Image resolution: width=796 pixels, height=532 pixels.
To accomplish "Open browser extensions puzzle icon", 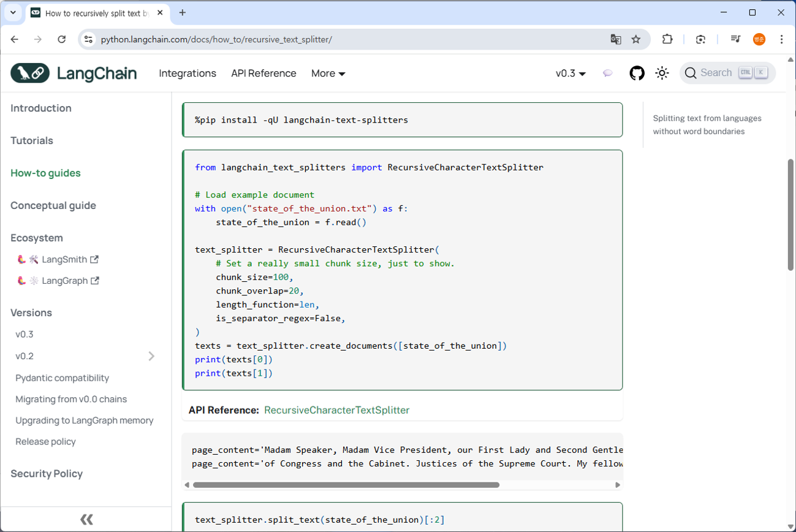I will click(667, 39).
